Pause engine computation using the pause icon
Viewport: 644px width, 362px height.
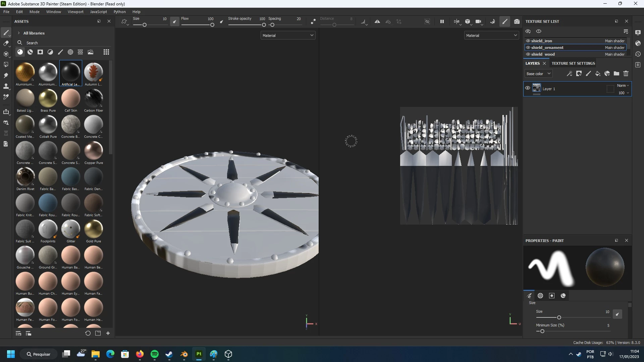[x=442, y=21]
